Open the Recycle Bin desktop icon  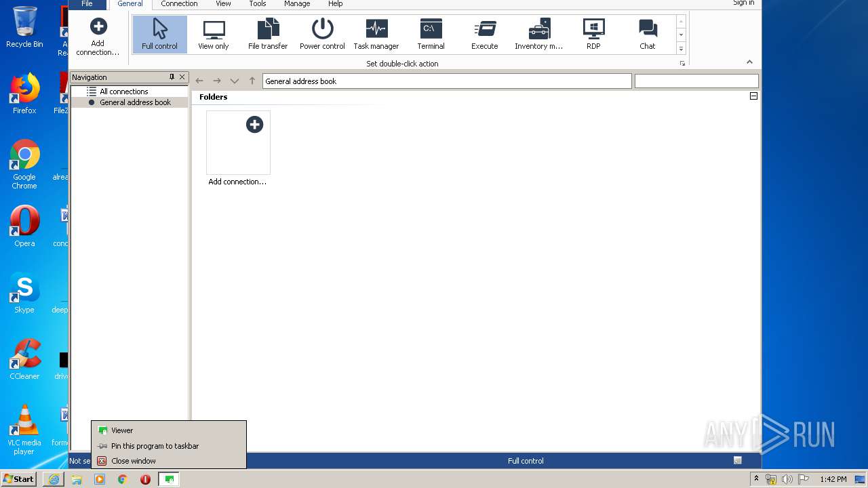coord(24,27)
